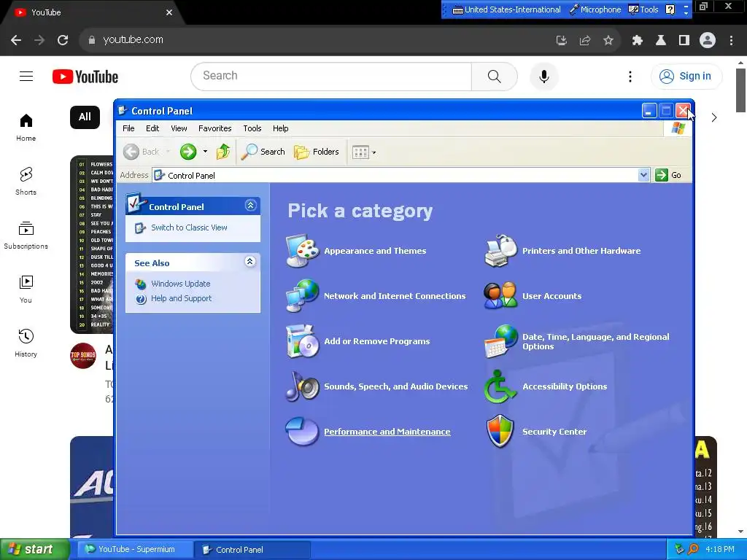
Task: Go to YouTube Home in sidebar
Action: pyautogui.click(x=26, y=128)
